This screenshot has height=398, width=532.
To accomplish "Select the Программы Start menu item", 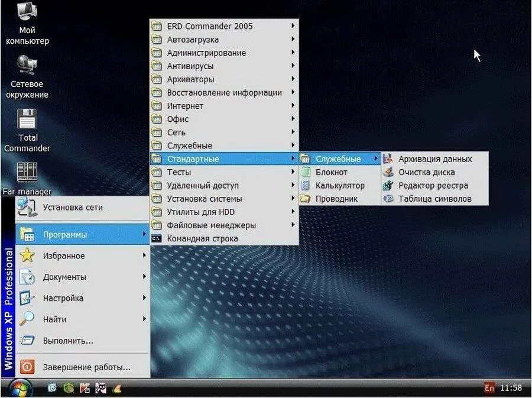I will [82, 234].
